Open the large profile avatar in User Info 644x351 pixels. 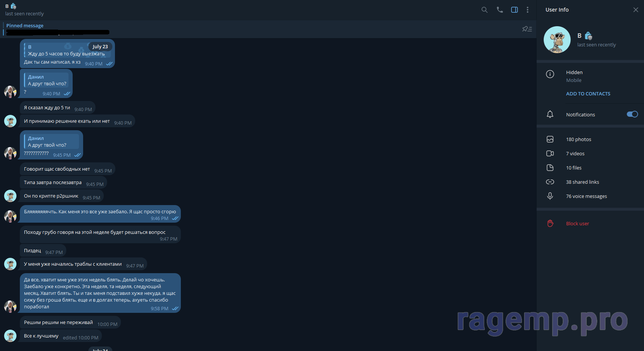(557, 40)
